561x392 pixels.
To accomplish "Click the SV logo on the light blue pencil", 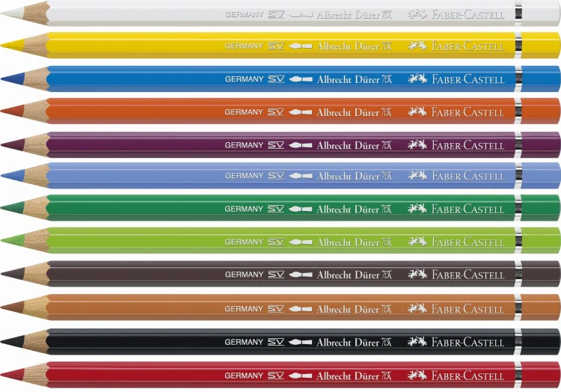I will click(x=276, y=176).
